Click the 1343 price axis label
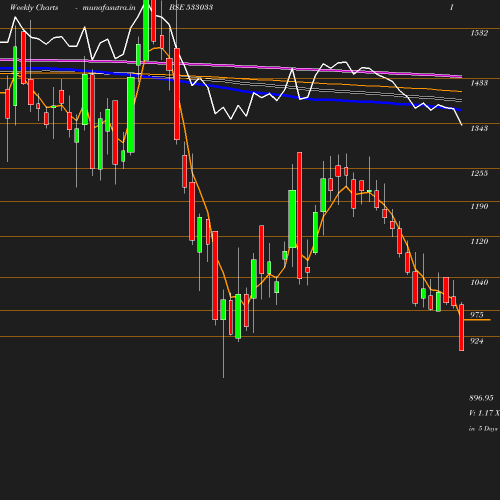This screenshot has height=500, width=500. (x=479, y=128)
